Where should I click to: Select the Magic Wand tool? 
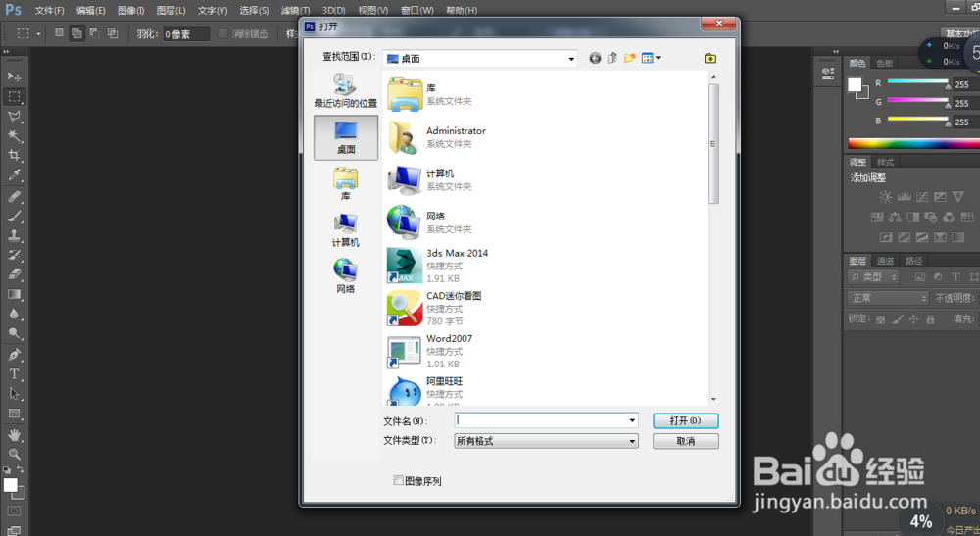pyautogui.click(x=14, y=135)
